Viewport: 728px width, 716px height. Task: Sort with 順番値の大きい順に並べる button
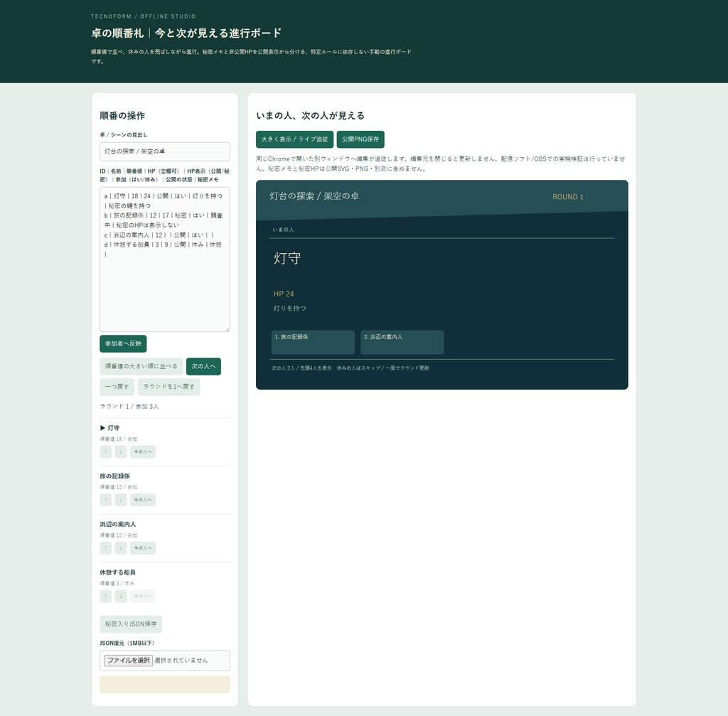pos(141,366)
